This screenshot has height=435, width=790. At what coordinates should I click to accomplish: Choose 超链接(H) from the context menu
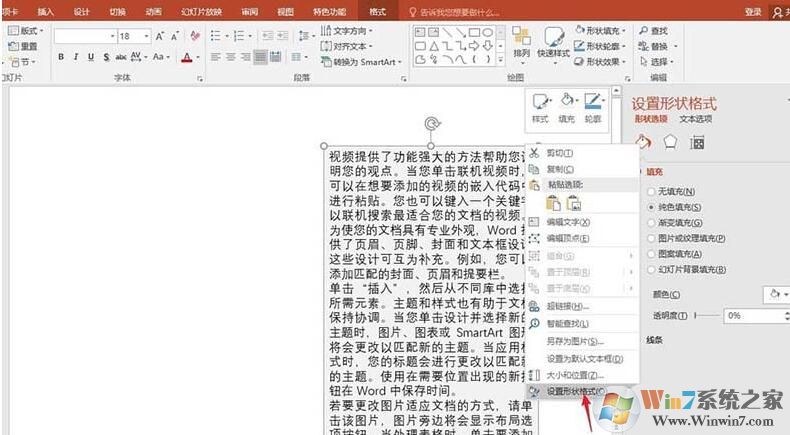point(582,306)
